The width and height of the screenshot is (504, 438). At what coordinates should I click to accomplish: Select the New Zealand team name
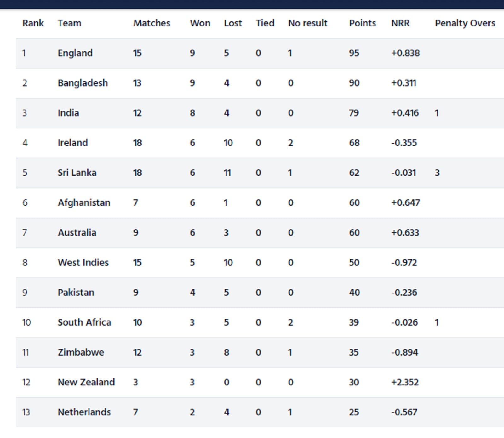click(86, 382)
